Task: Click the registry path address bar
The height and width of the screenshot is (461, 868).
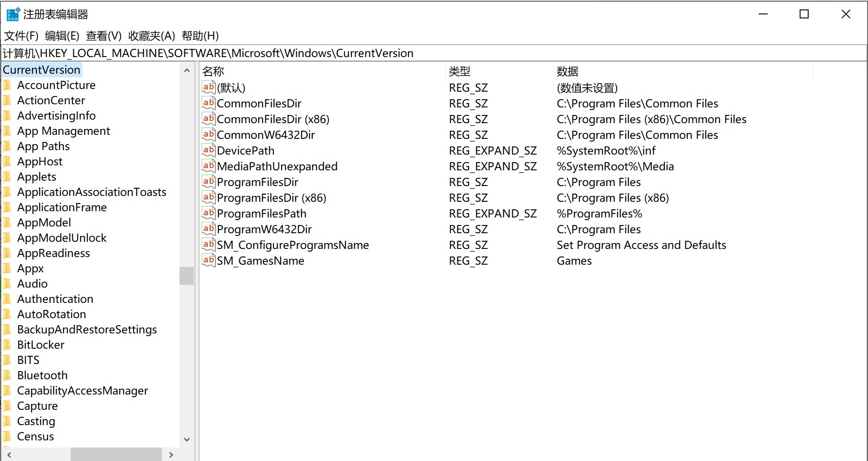Action: click(x=434, y=53)
